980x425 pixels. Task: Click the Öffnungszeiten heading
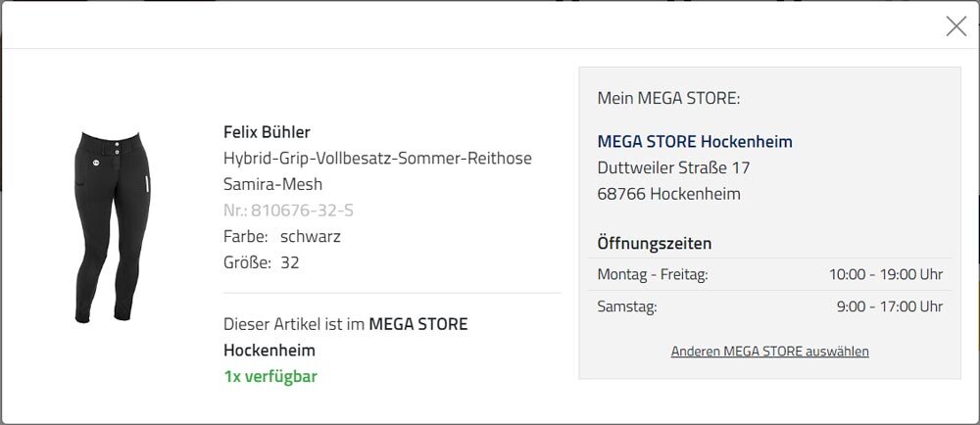[x=655, y=244]
